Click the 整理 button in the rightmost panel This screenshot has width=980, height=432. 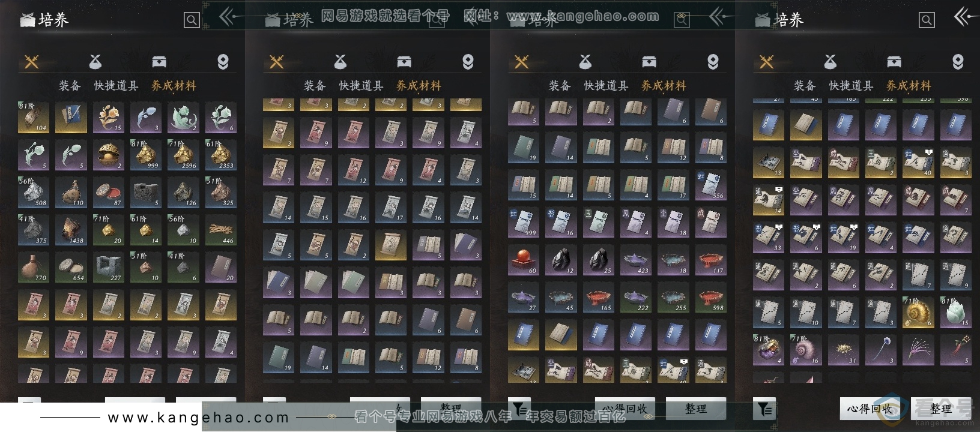(941, 409)
